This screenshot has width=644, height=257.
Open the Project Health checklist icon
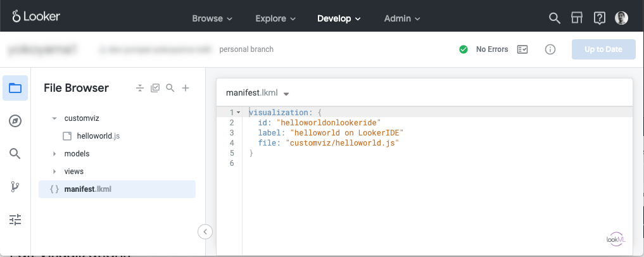pos(522,49)
